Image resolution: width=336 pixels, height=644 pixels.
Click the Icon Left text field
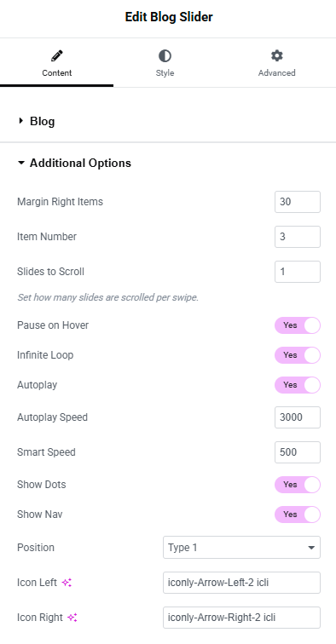241,583
